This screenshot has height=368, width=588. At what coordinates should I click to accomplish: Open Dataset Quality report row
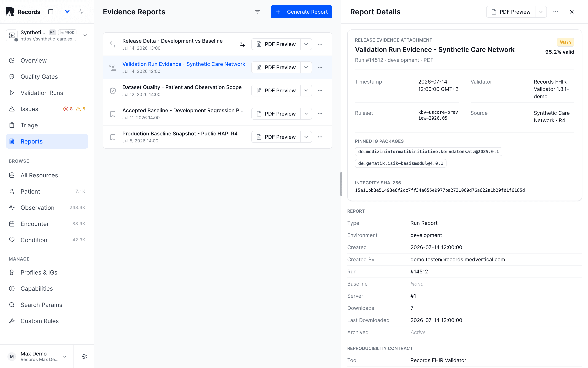click(x=217, y=91)
